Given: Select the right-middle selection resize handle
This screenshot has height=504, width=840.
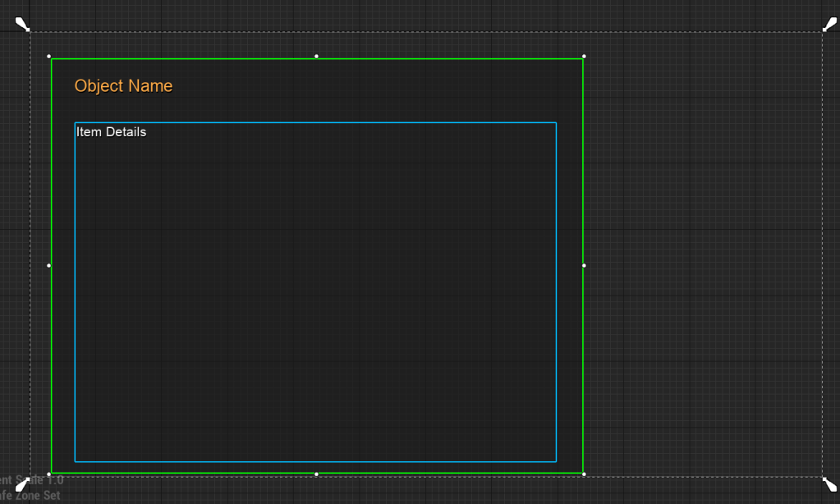Looking at the screenshot, I should [584, 265].
